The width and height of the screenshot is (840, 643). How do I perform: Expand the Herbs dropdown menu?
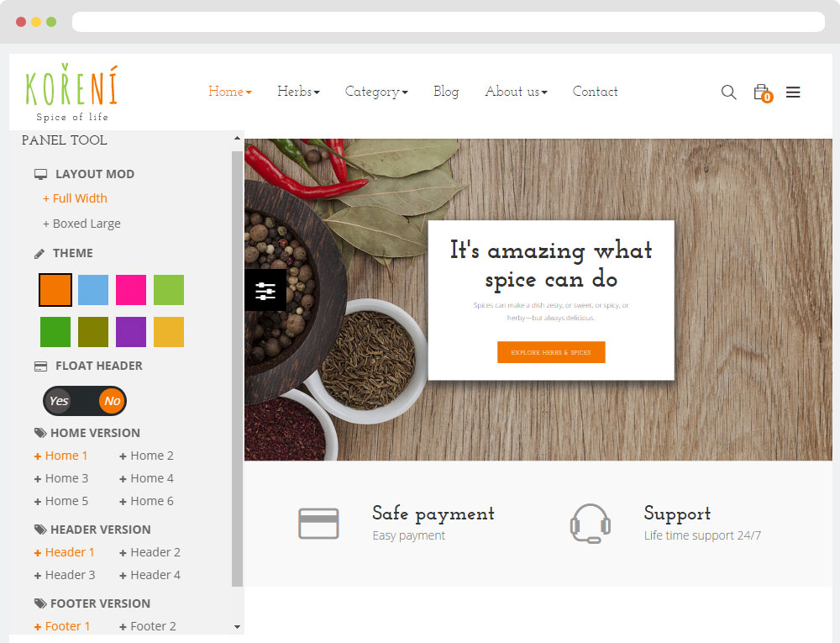(298, 92)
